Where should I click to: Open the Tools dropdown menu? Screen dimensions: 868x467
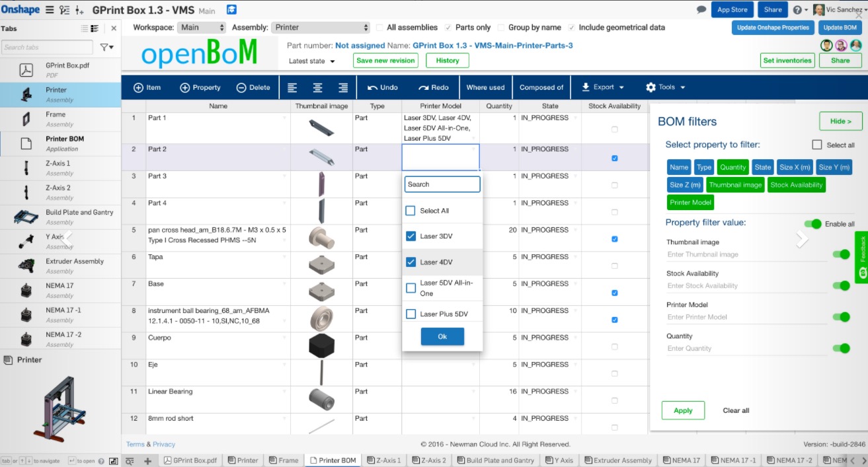point(665,87)
